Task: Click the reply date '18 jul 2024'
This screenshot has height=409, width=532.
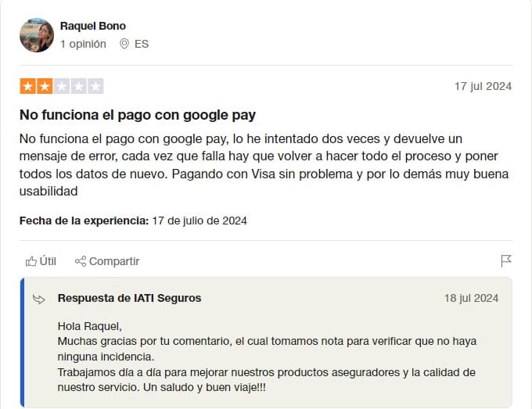Action: coord(471,298)
